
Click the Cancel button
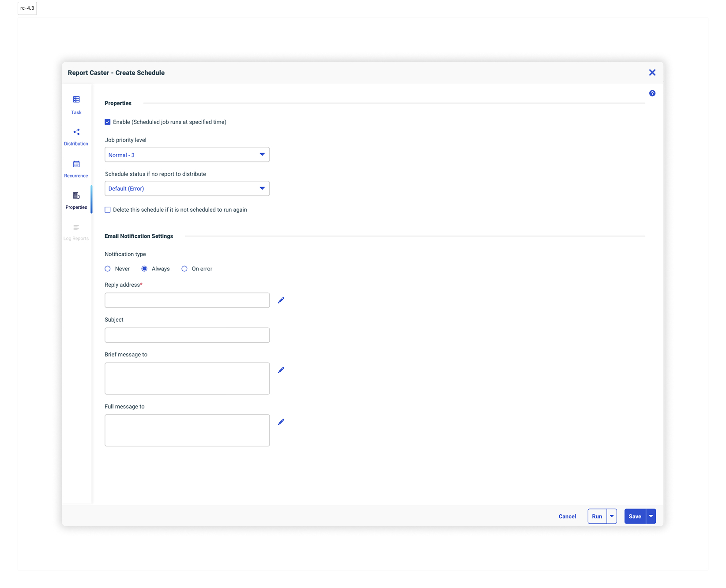567,517
